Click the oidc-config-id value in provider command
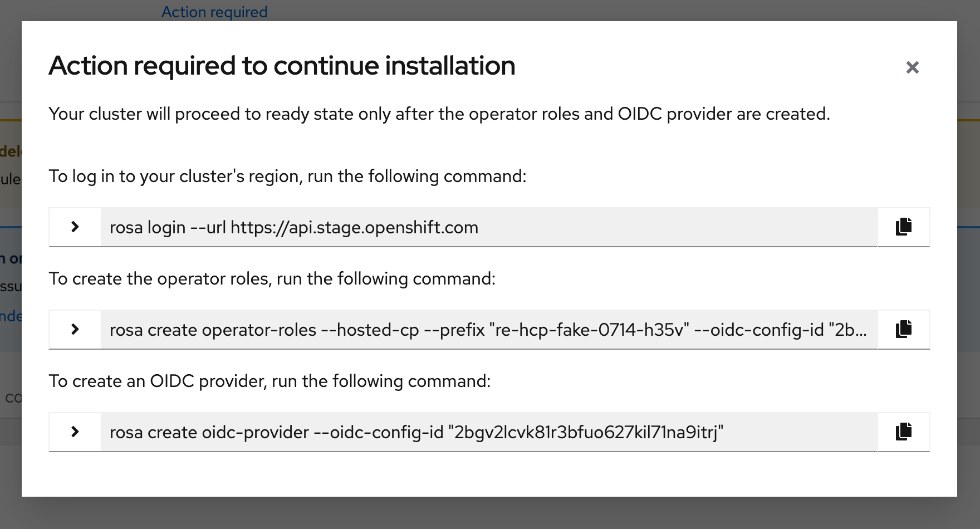The height and width of the screenshot is (529, 980). 588,433
